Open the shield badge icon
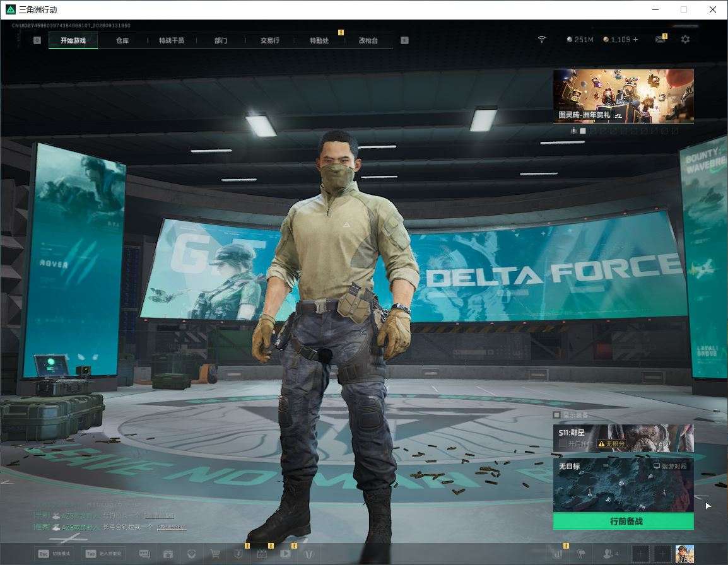 (238, 554)
